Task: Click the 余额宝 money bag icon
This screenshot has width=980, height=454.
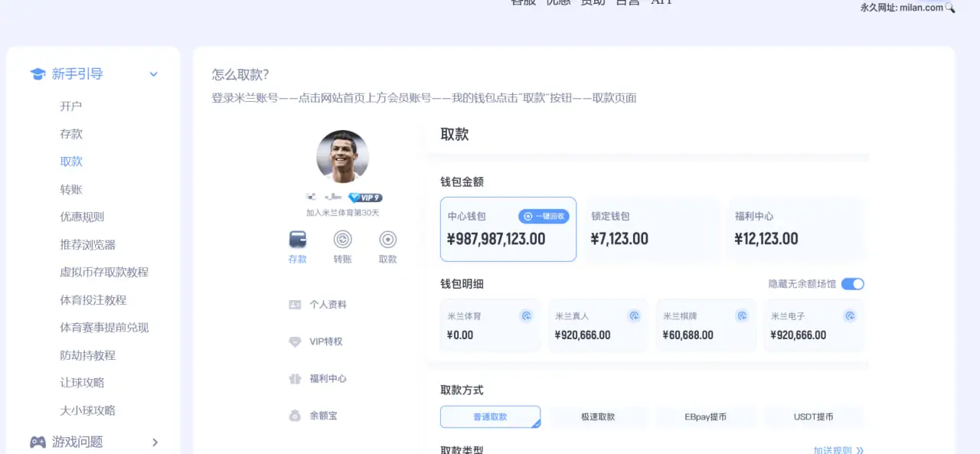Action: (x=295, y=416)
